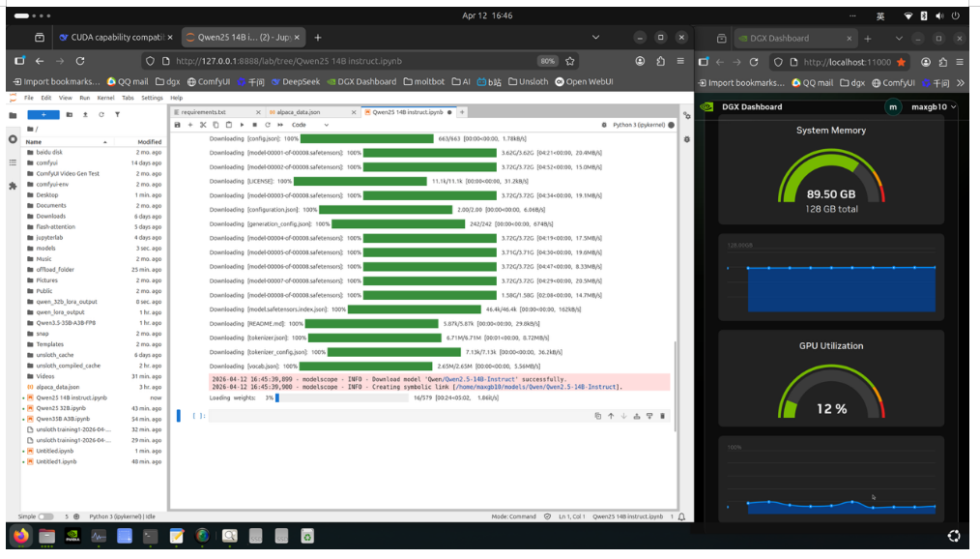980x559 pixels.
Task: Open Firefox tab list chevron in Jupyter window
Action: click(x=595, y=38)
